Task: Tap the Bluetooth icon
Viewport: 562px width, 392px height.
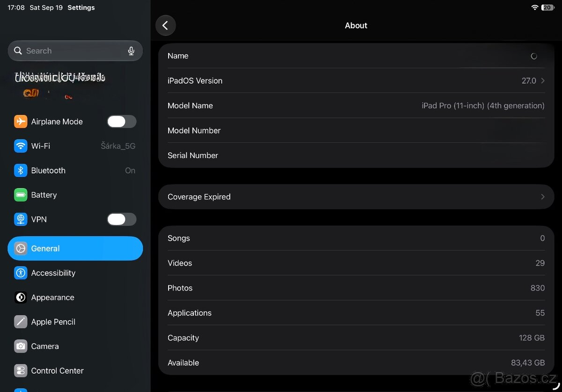Action: click(x=21, y=171)
